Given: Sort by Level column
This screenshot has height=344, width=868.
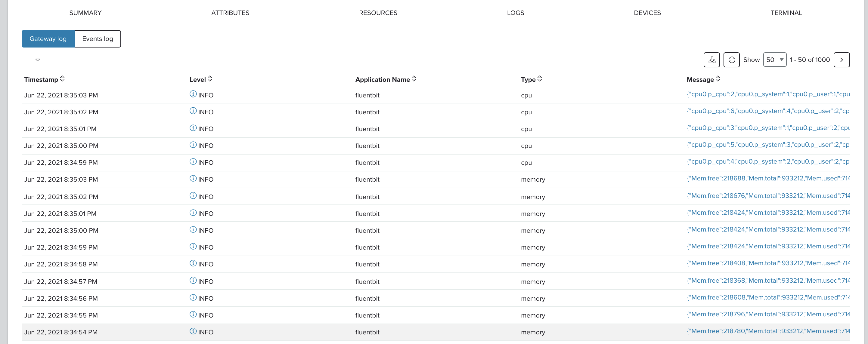Looking at the screenshot, I should click(209, 79).
